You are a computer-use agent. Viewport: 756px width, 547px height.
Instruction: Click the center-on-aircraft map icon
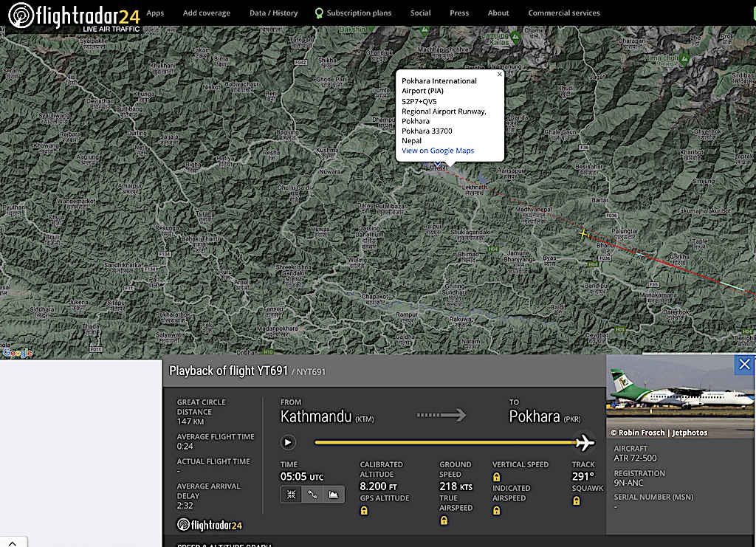click(x=291, y=495)
